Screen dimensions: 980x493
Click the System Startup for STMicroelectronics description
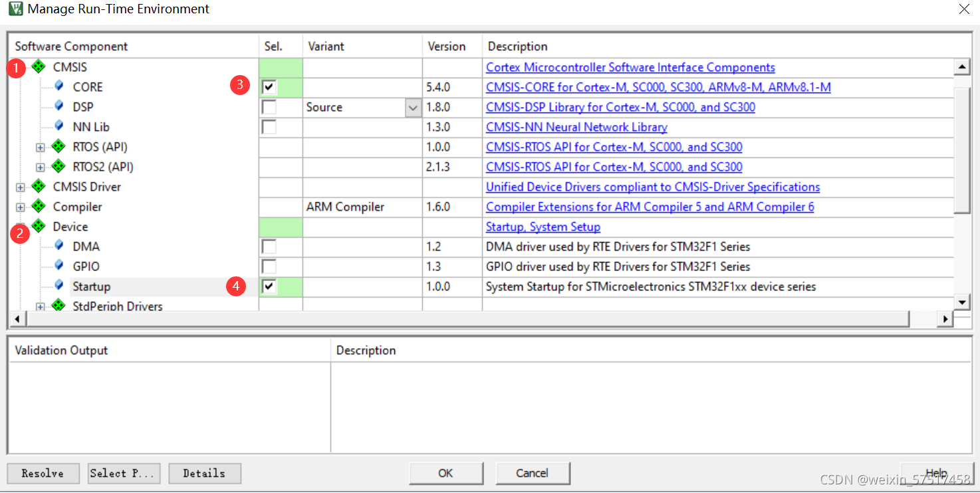pyautogui.click(x=651, y=286)
